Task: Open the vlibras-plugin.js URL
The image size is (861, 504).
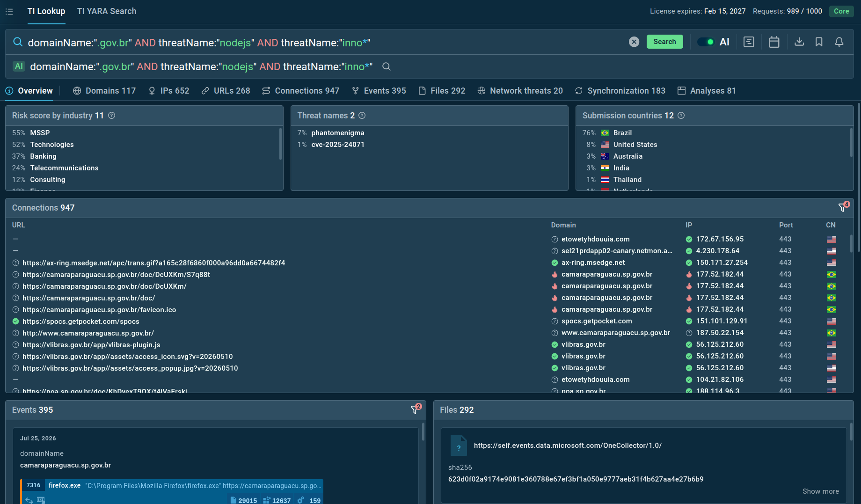Action: (91, 345)
